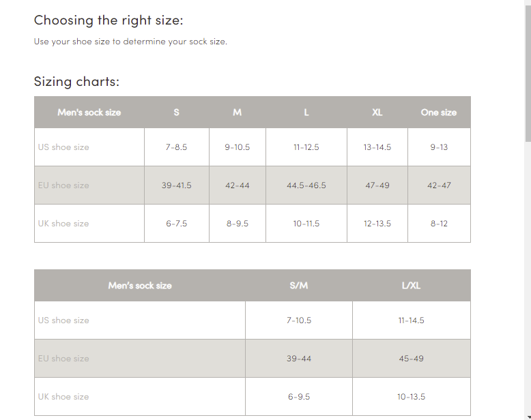The height and width of the screenshot is (420, 531).
Task: Select the 39-44 EU size cell
Action: (x=299, y=359)
